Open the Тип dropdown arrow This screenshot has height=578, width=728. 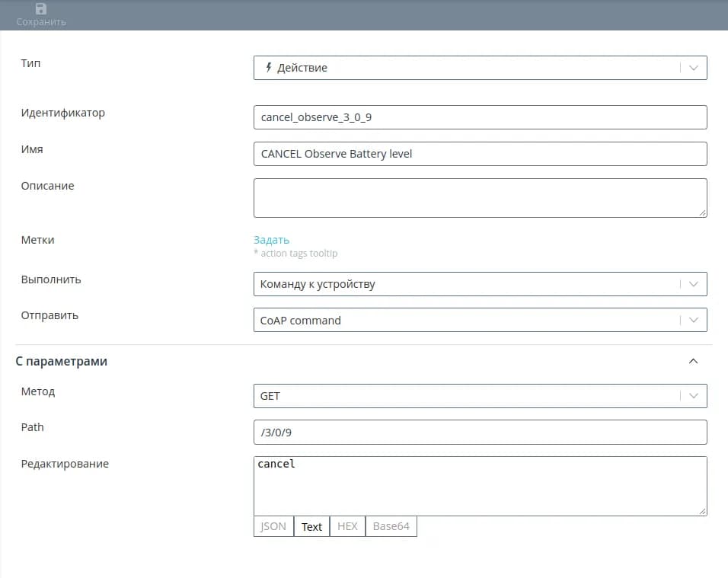tap(693, 68)
